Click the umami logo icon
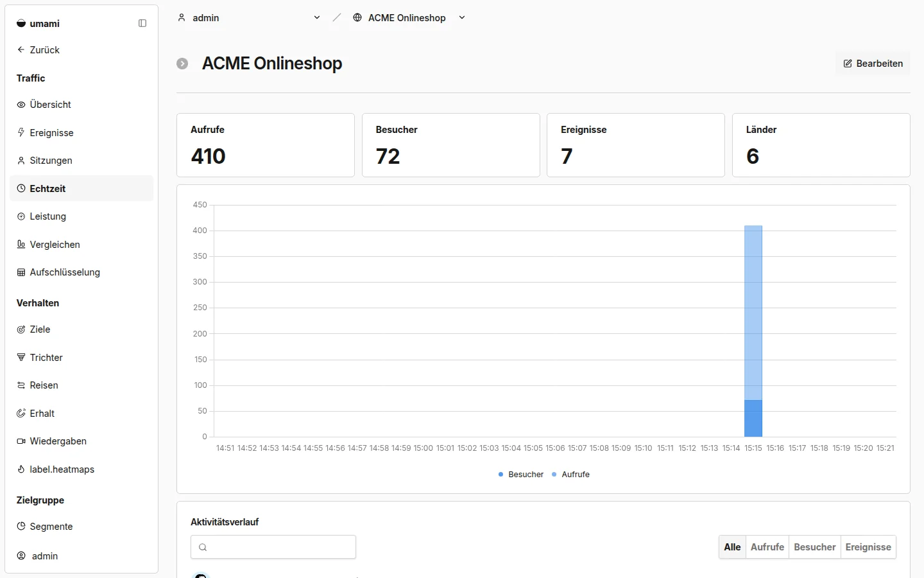This screenshot has width=924, height=578. 21,24
